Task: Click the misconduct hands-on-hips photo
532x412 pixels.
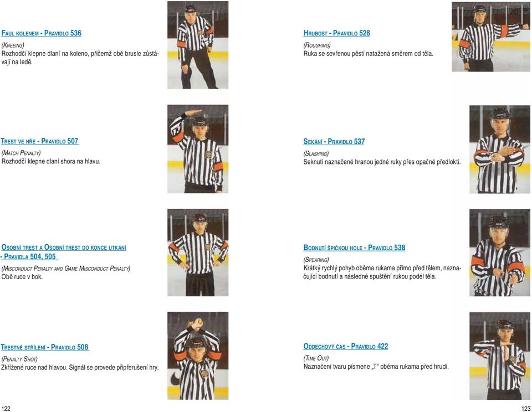Action: [x=198, y=253]
